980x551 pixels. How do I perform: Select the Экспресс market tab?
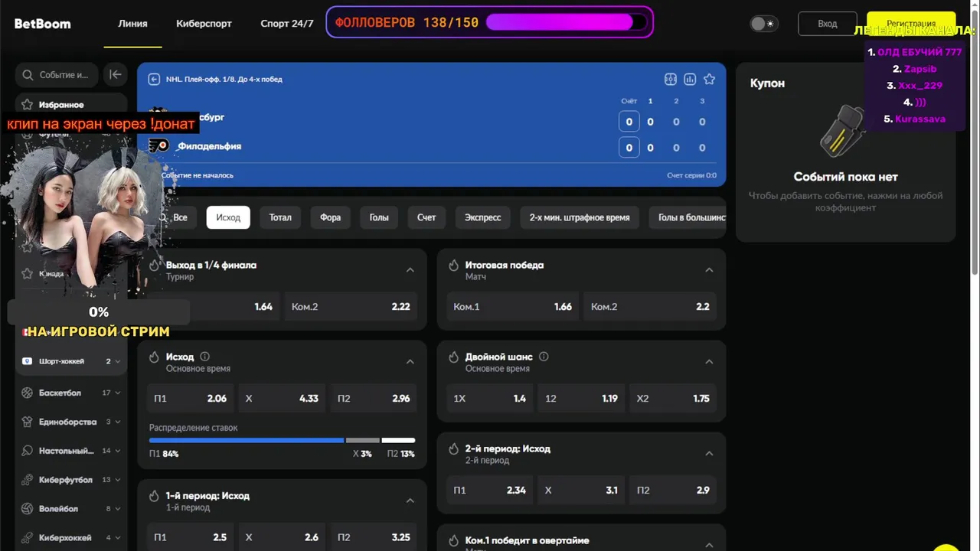click(x=482, y=217)
